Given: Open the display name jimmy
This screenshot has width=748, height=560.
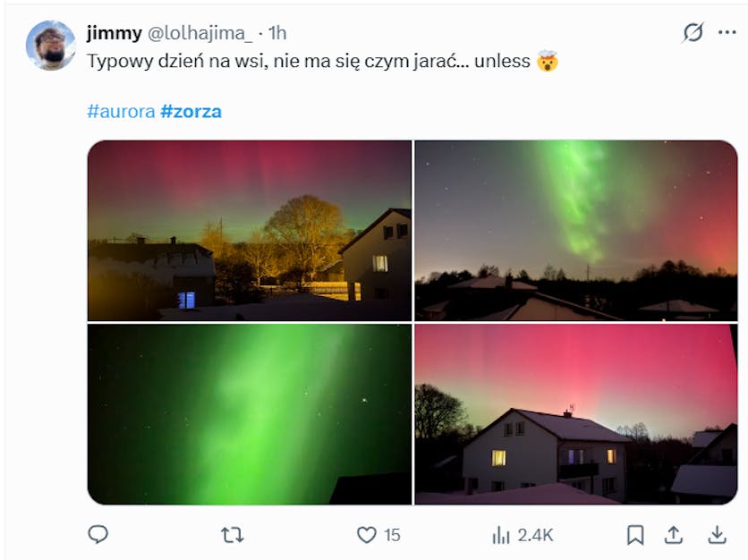Looking at the screenshot, I should click(114, 33).
